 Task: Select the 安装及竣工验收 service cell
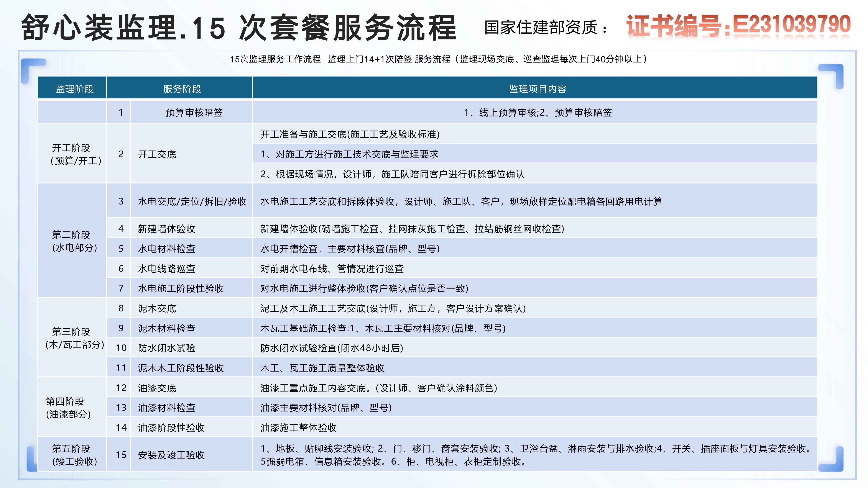[x=171, y=455]
